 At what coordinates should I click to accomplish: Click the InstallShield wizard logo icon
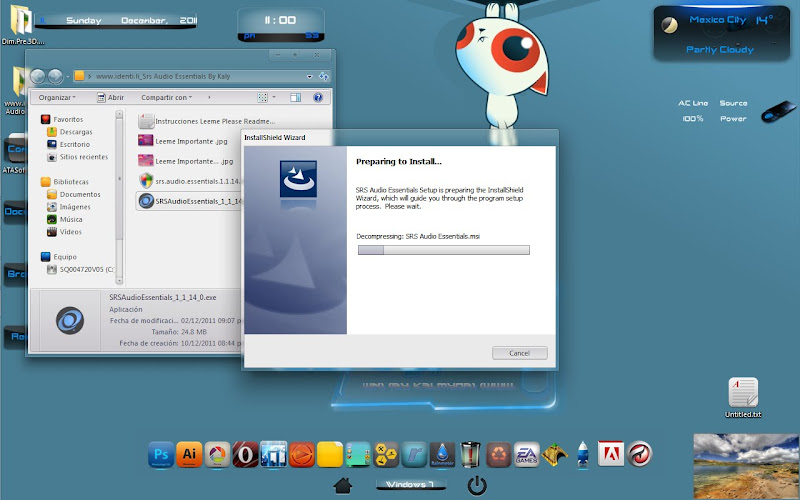point(298,179)
